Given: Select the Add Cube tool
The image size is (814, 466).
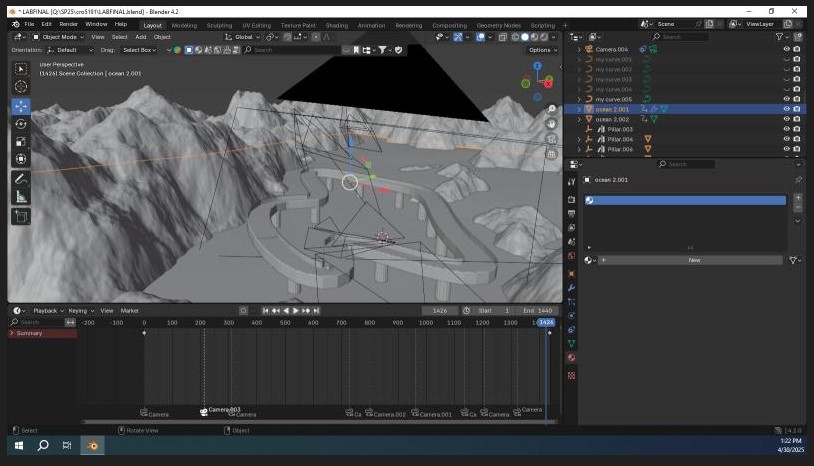Looking at the screenshot, I should (x=21, y=216).
